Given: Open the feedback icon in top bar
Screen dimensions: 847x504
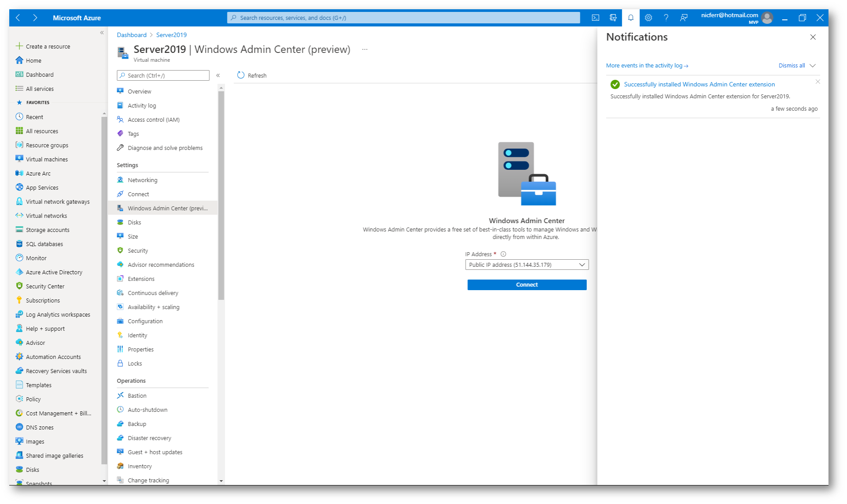Looking at the screenshot, I should (683, 18).
